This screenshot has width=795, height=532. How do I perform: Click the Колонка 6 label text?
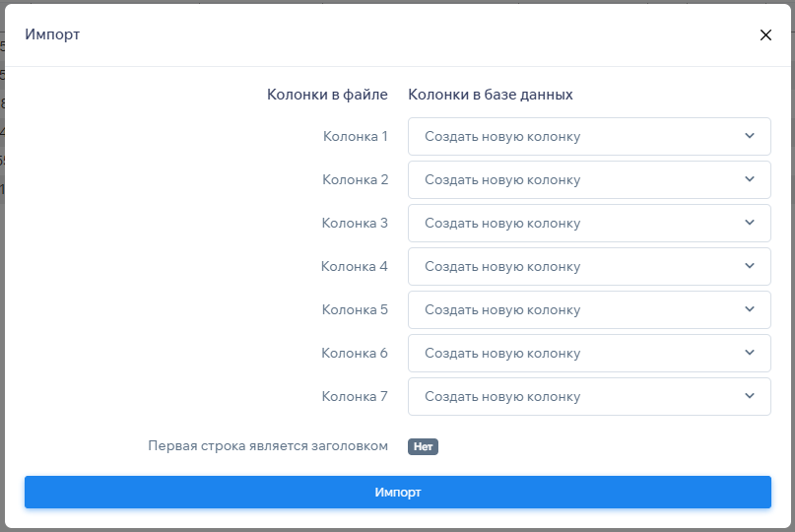355,353
